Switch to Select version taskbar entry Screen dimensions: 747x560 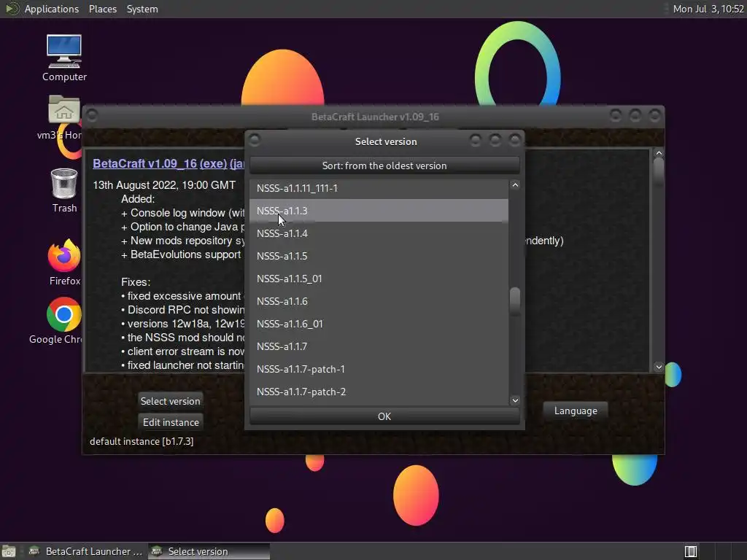(x=209, y=551)
